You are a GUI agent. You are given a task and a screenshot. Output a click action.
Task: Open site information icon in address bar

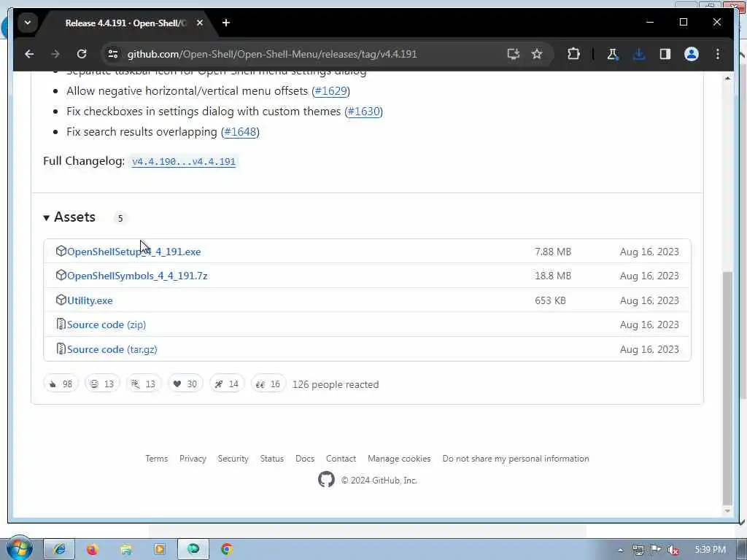[113, 54]
